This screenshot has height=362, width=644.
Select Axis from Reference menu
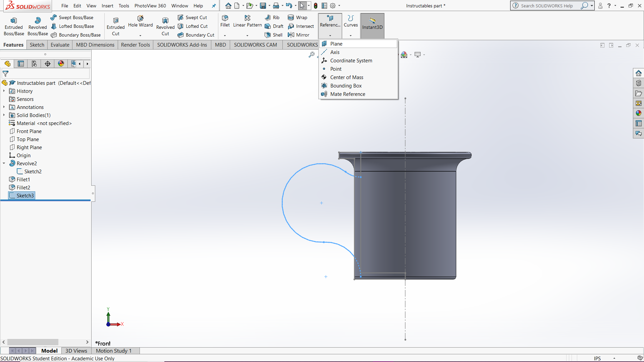[x=335, y=52]
